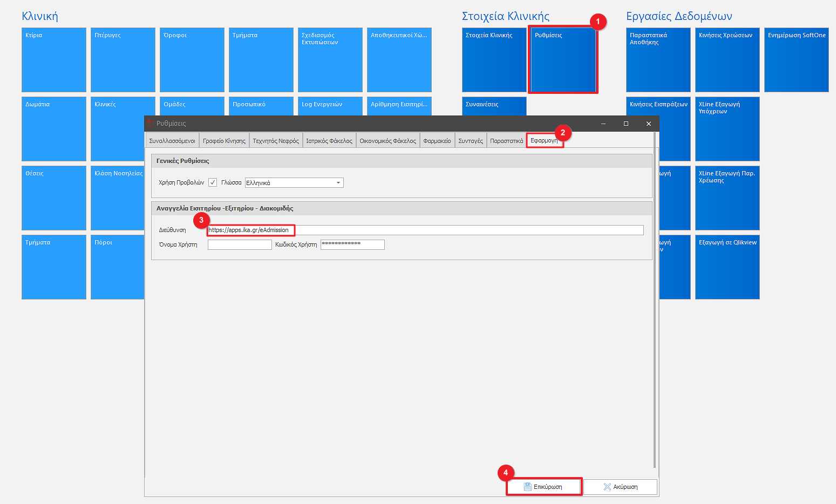Screen dimensions: 836x504
Task: Toggle the Χρήση Προβολών checkbox
Action: 213,182
